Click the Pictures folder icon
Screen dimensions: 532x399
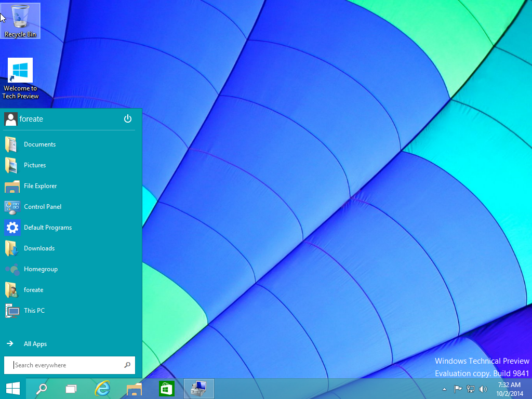pos(11,165)
